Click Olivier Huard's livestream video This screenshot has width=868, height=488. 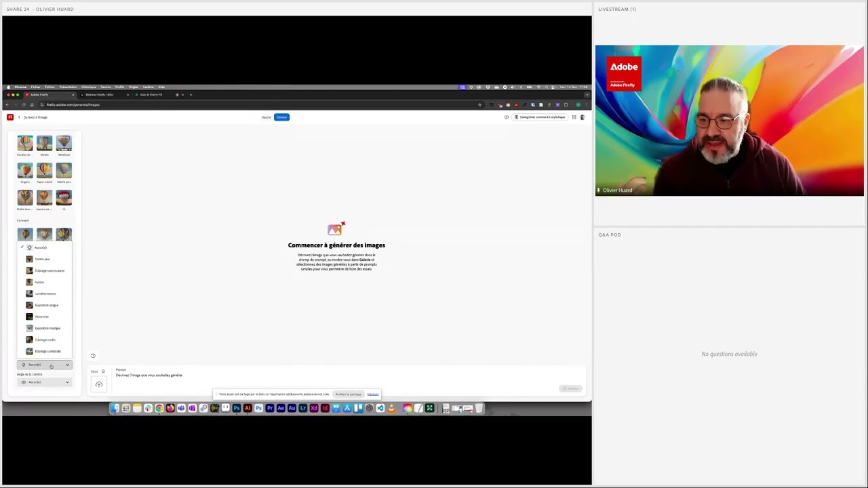730,121
